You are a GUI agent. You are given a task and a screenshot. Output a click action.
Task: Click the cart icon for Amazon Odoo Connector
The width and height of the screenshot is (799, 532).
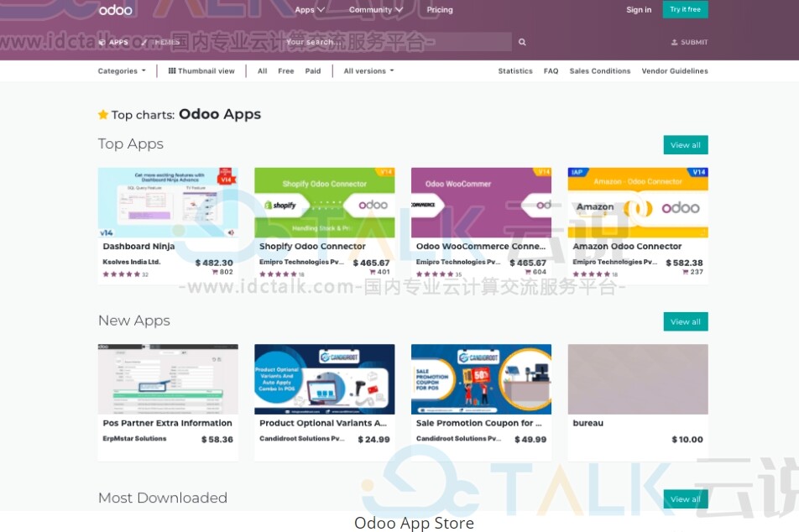coord(686,272)
